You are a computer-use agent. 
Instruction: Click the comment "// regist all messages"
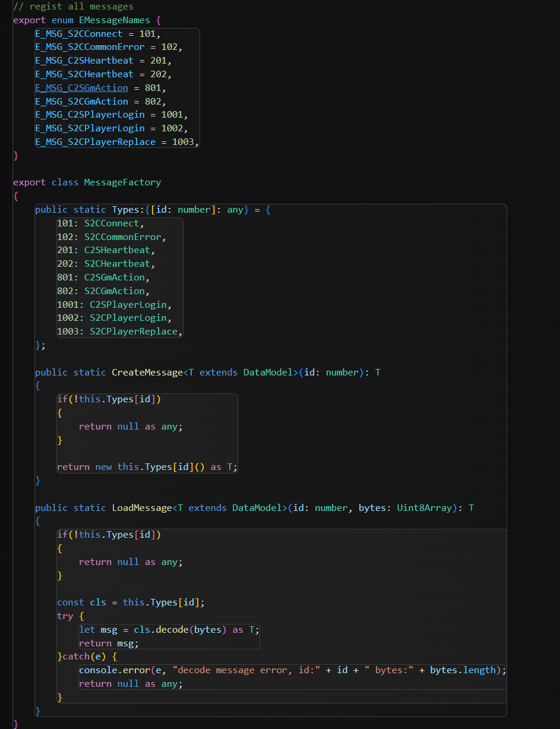pos(73,7)
